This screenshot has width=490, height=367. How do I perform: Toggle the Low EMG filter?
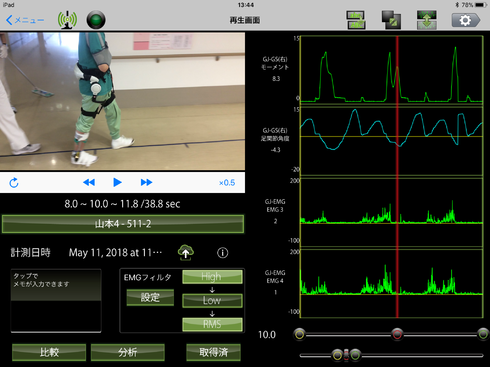click(212, 300)
